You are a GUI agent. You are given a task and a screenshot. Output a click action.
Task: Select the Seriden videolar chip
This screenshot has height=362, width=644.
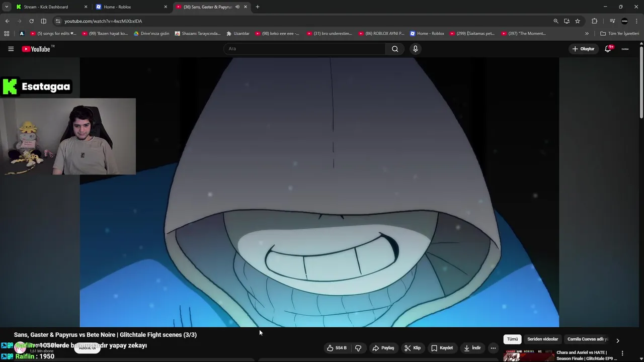point(542,339)
